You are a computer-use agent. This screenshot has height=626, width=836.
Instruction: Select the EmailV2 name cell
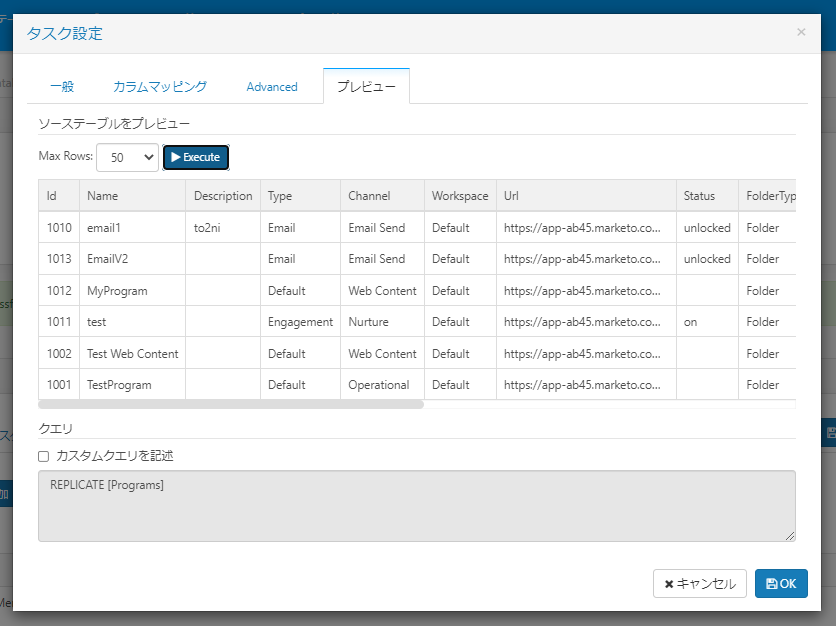[133, 259]
